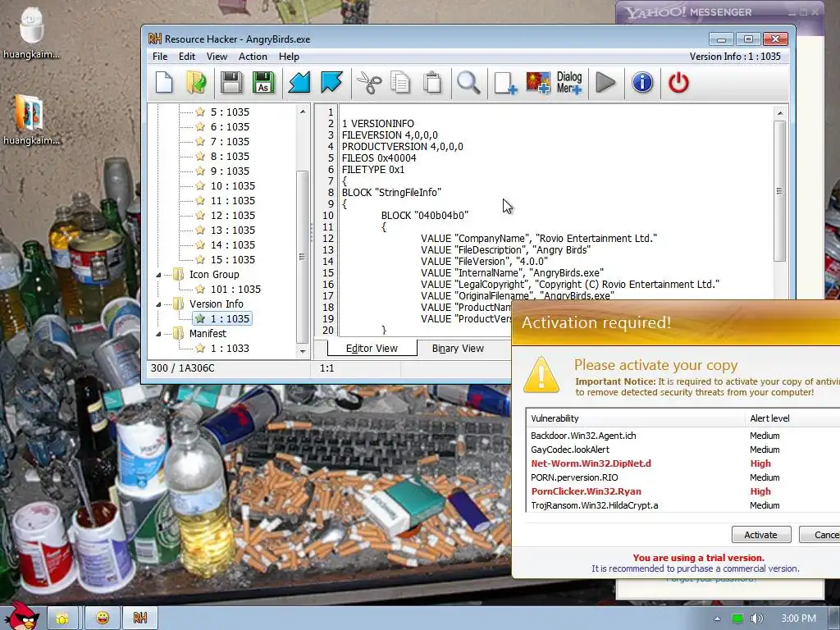Select tree item 14 : 1035

click(x=232, y=244)
